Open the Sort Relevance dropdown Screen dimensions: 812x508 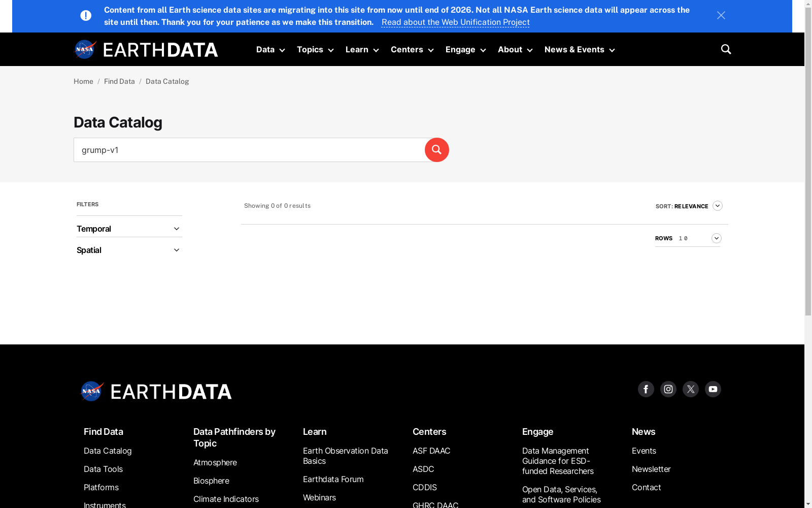[689, 206]
